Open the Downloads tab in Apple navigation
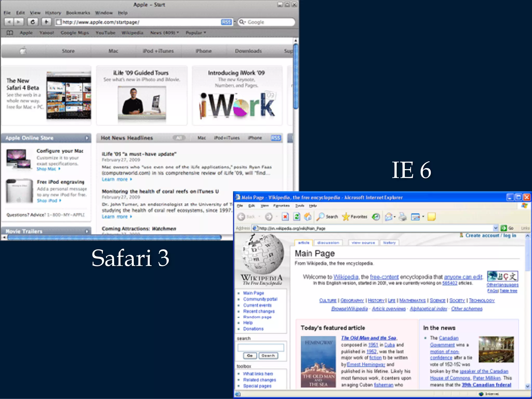The height and width of the screenshot is (399, 532). pos(248,51)
